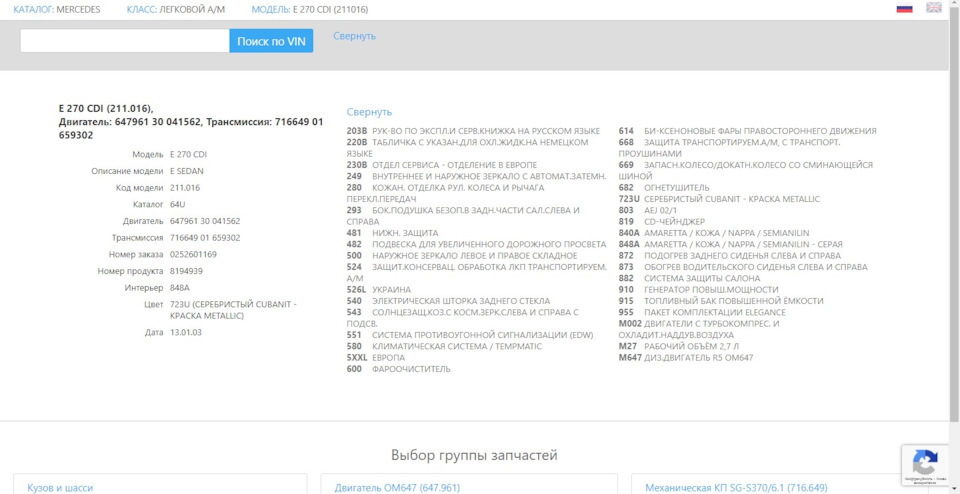Viewport: 960px width, 494px height.
Task: Select option '819 CD-ЧЕЙНДЖЕР'
Action: (x=662, y=222)
